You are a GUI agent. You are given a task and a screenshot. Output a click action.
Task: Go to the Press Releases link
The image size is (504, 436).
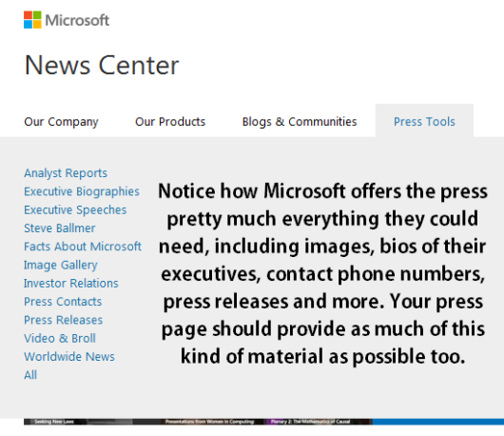click(63, 320)
